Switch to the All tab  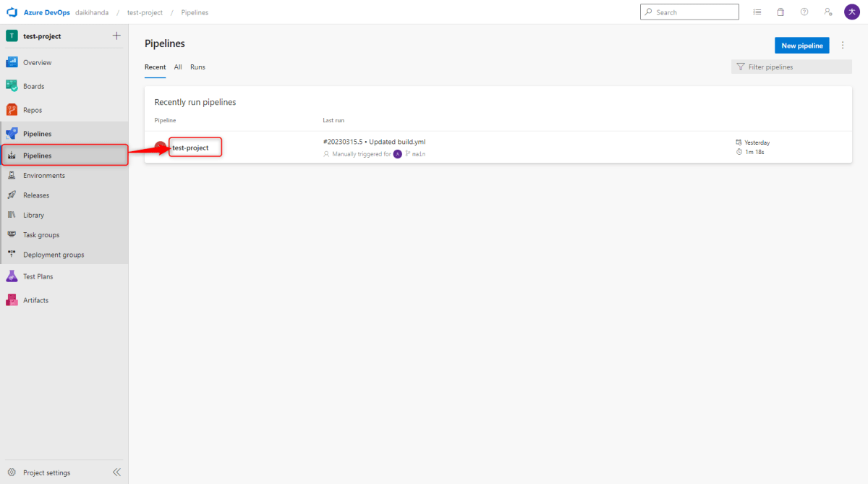[x=178, y=67]
